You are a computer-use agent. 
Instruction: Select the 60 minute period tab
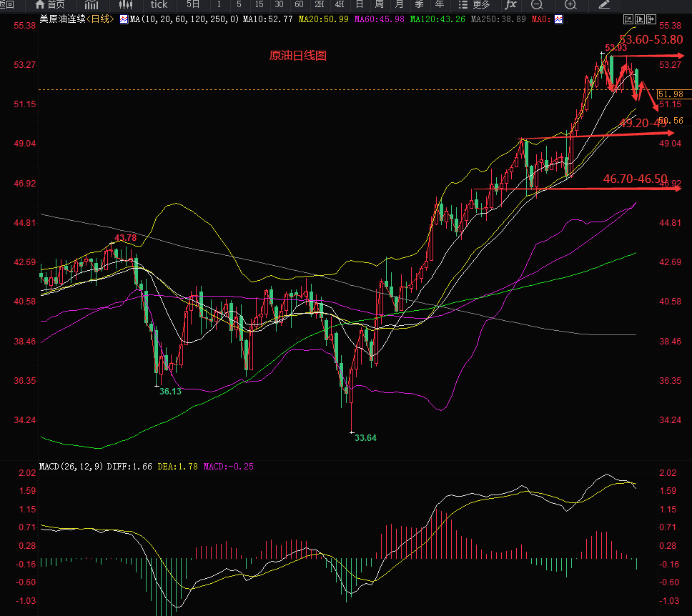point(299,4)
